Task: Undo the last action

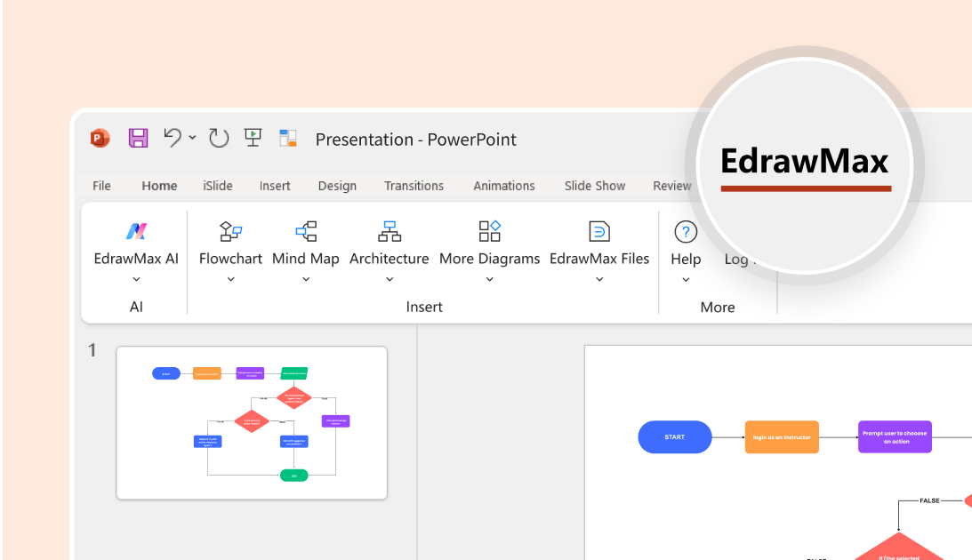Action: pos(173,138)
